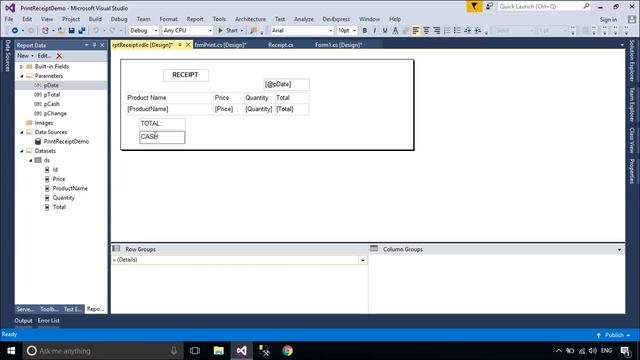Viewport: 640px width, 360px height.
Task: Collapse the Datasets node
Action: click(22, 151)
